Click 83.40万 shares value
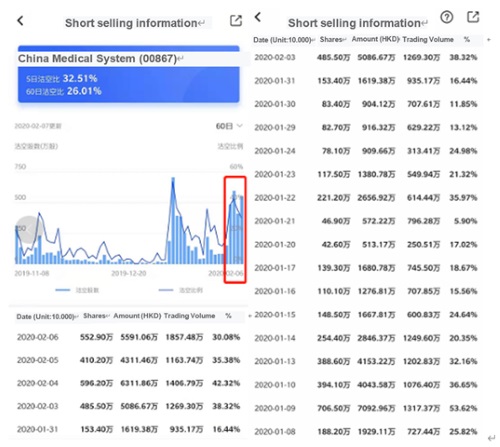 point(336,104)
